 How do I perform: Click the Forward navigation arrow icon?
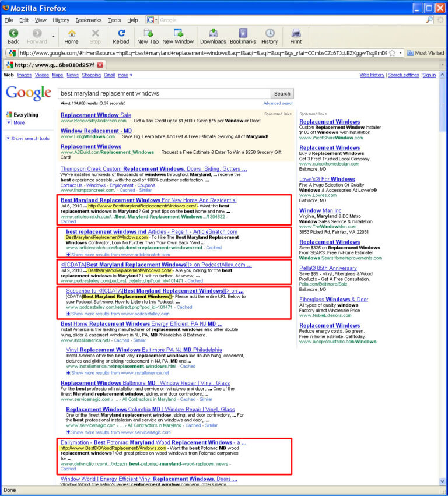(37, 33)
